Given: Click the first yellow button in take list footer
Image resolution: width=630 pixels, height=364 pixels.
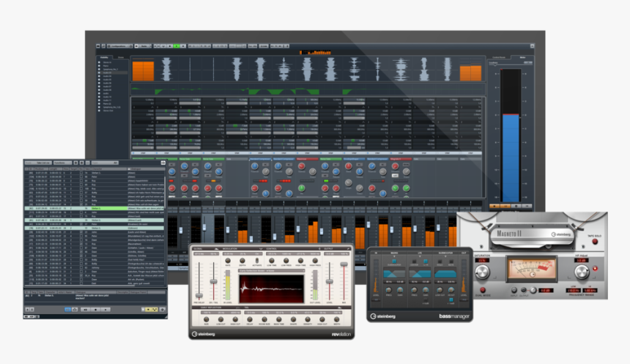Looking at the screenshot, I should [x=148, y=309].
